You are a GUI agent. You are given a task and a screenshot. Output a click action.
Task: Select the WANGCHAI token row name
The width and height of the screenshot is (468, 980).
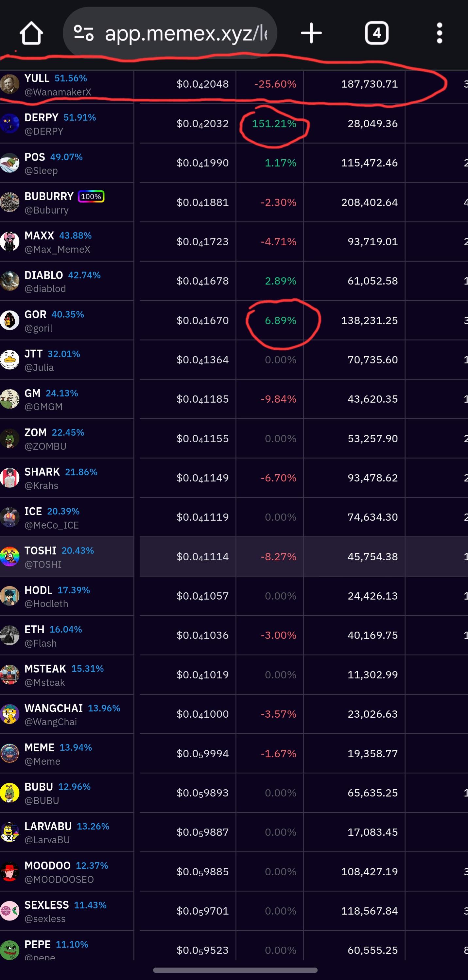coord(53,708)
